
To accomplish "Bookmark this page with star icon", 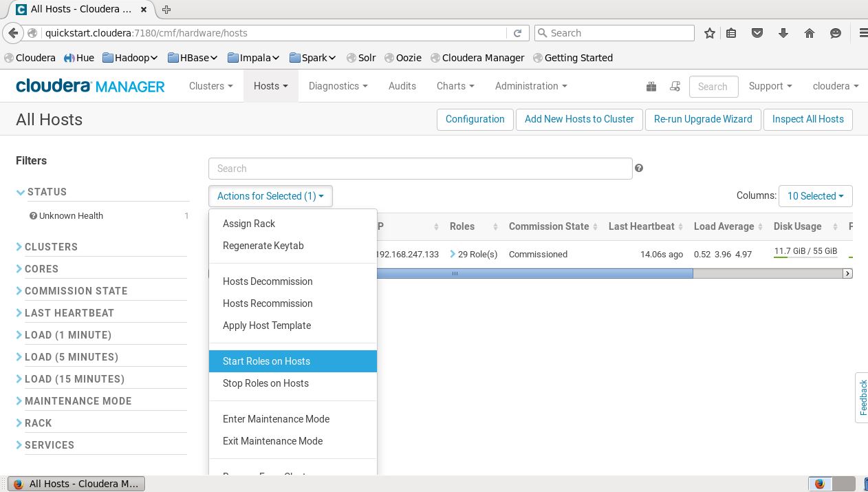I will [x=710, y=33].
